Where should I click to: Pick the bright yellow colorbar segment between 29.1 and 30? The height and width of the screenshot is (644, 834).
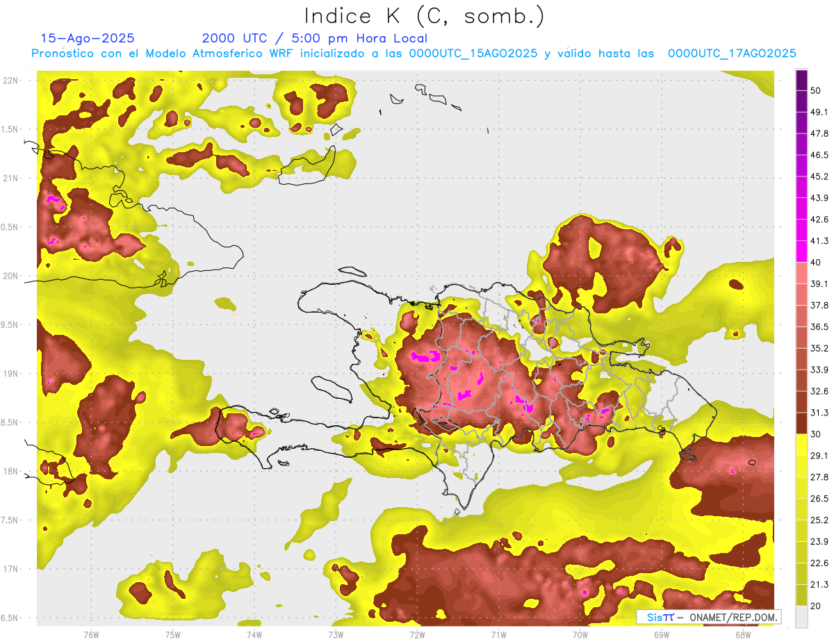tap(801, 445)
